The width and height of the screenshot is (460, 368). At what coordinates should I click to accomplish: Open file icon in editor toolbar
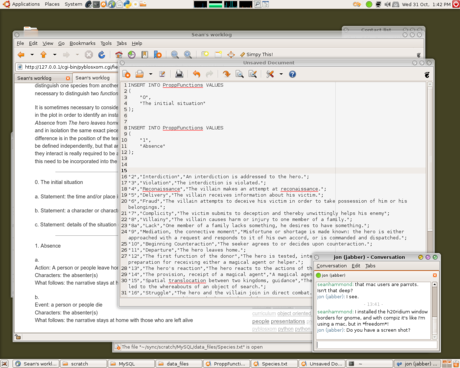click(140, 74)
